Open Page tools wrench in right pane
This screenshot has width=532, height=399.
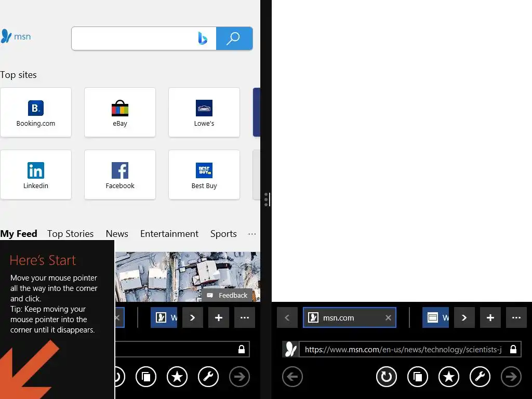click(x=480, y=377)
